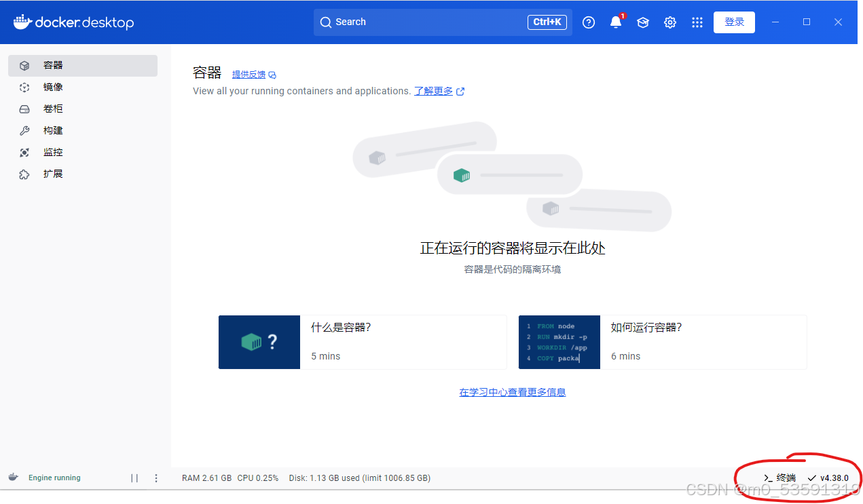Viewport: 863px width, 504px height.
Task: Click the Docker Desktop whale logo
Action: point(22,22)
